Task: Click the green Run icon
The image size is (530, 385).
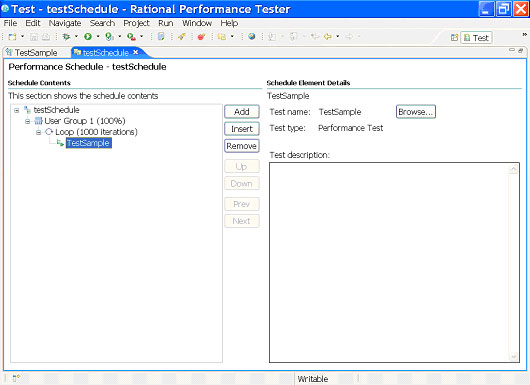Action: (88, 37)
